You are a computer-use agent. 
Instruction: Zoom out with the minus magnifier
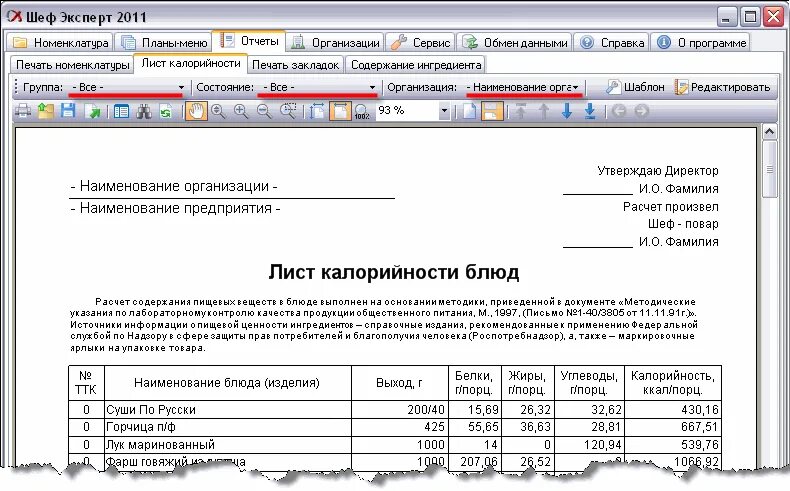click(x=264, y=111)
